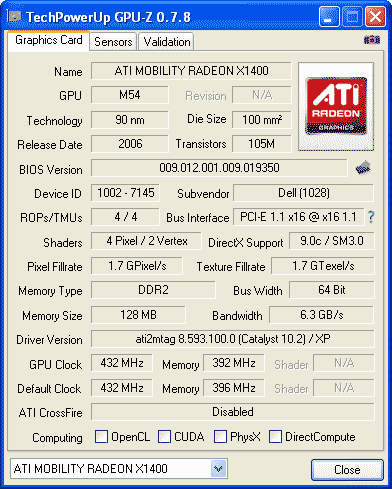Switch to the Graphics Card tab
Screen dimensions: 392x489
click(49, 40)
